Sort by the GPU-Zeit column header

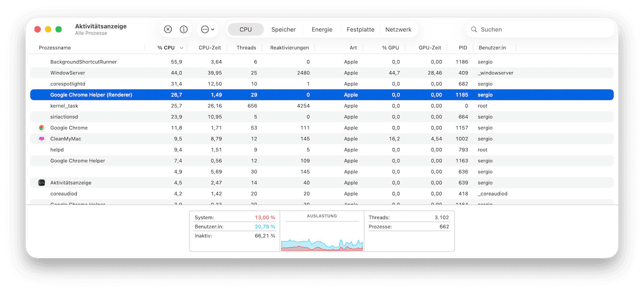pyautogui.click(x=430, y=48)
